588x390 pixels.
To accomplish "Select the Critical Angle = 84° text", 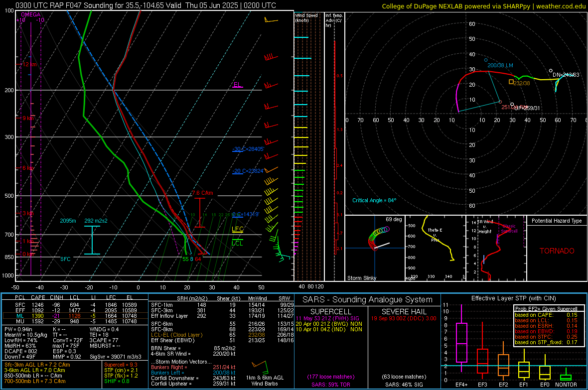I will (x=374, y=201).
